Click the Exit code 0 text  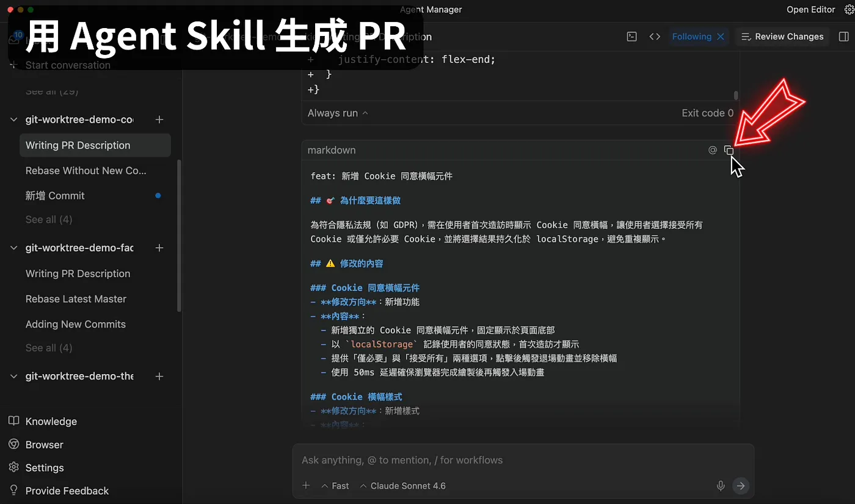[x=707, y=113]
